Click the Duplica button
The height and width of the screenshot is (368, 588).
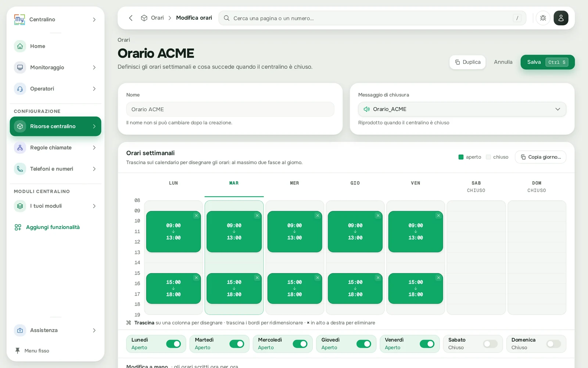[467, 62]
